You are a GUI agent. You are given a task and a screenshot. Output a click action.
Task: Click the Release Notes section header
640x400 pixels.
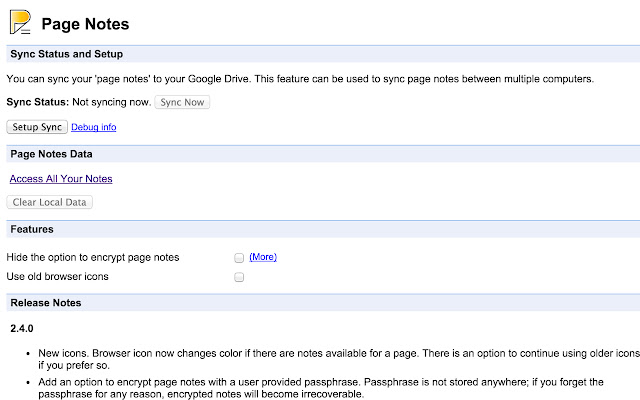click(46, 302)
